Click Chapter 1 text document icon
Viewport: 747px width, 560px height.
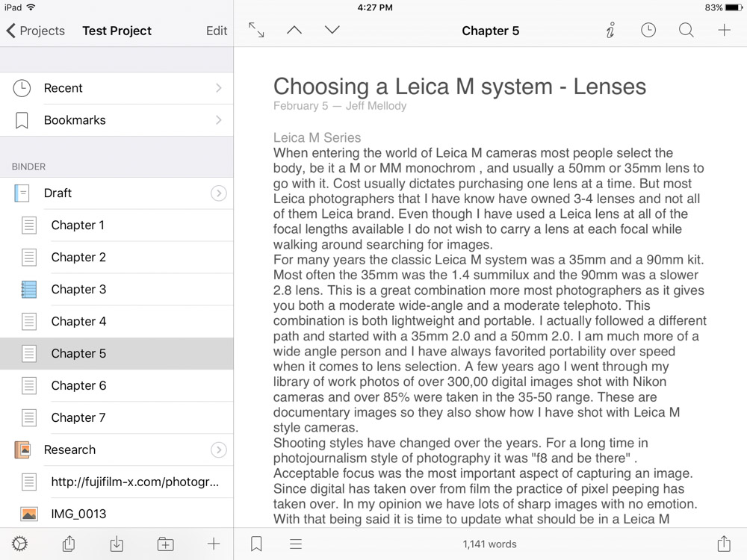[x=29, y=225]
